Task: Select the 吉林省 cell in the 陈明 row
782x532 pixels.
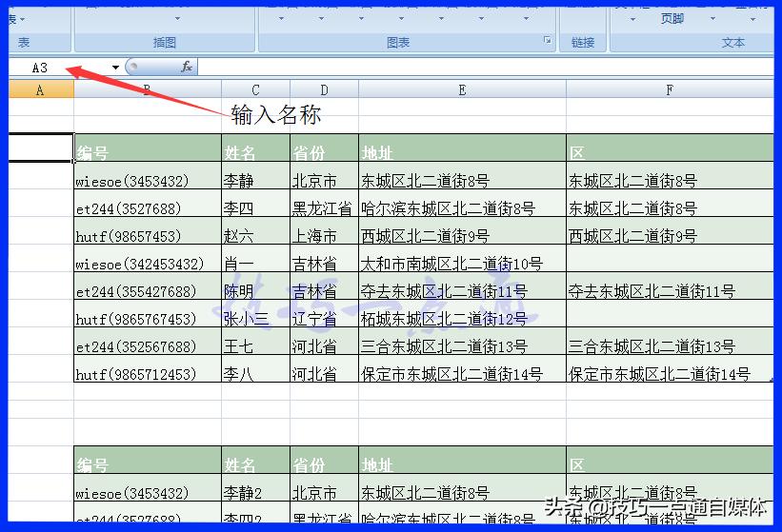Action: click(x=324, y=286)
